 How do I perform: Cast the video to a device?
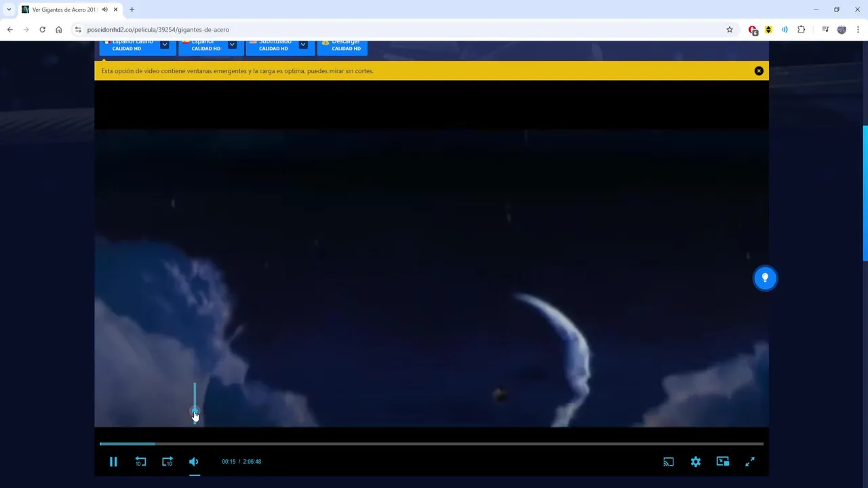669,462
